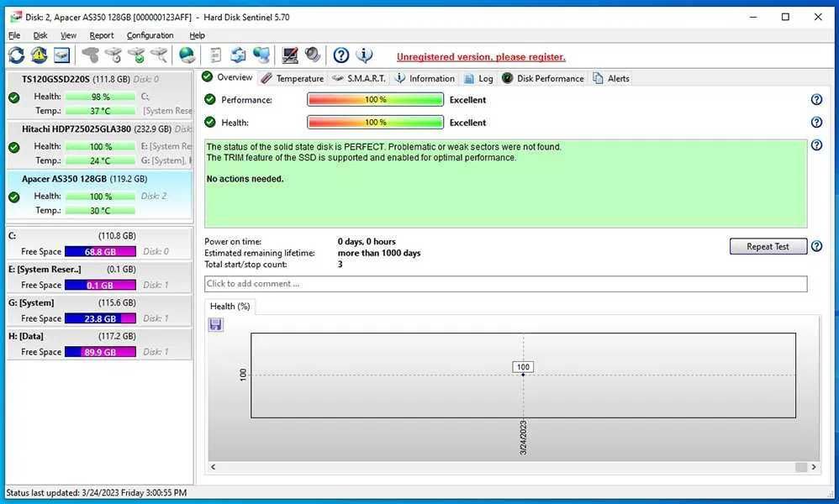This screenshot has width=839, height=504.
Task: Click the 'Unregistered version, please register.' link
Action: pos(481,57)
